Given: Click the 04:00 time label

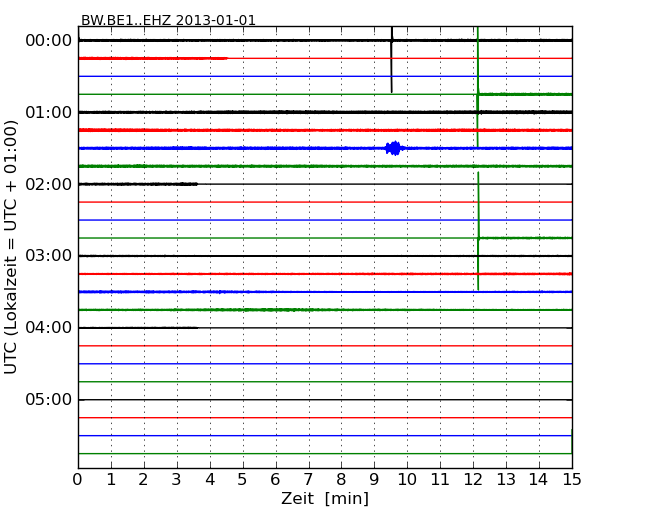Looking at the screenshot, I should (49, 328).
